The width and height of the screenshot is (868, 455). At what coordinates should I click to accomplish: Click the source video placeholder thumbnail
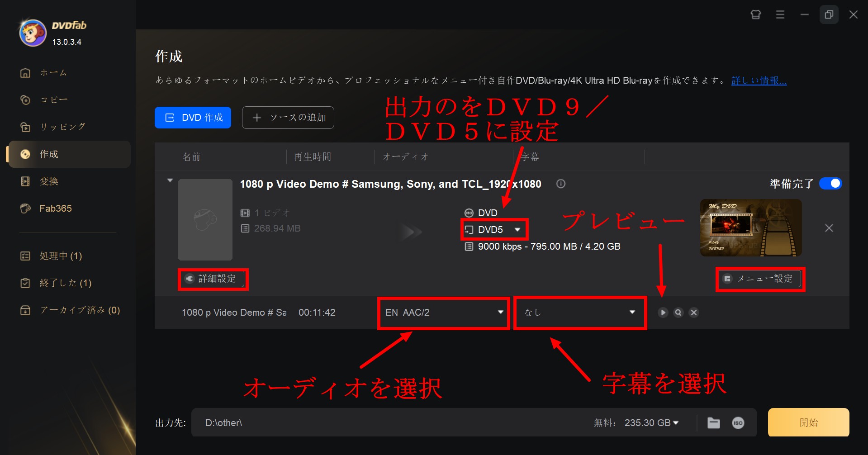[205, 220]
